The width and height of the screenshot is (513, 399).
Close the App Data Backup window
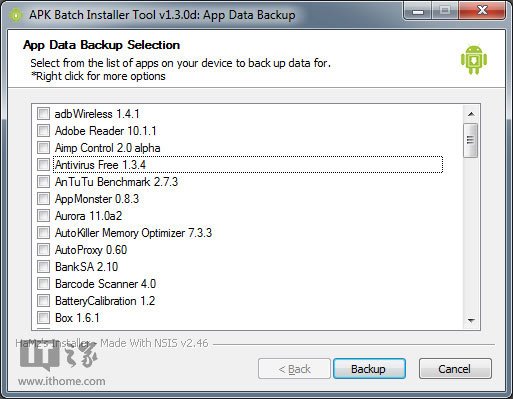point(482,11)
